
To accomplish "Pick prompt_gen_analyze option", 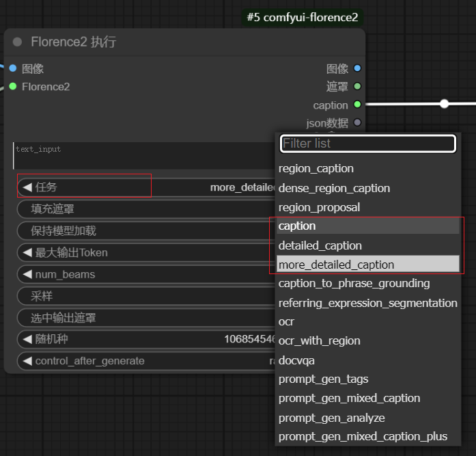I will coord(368,418).
